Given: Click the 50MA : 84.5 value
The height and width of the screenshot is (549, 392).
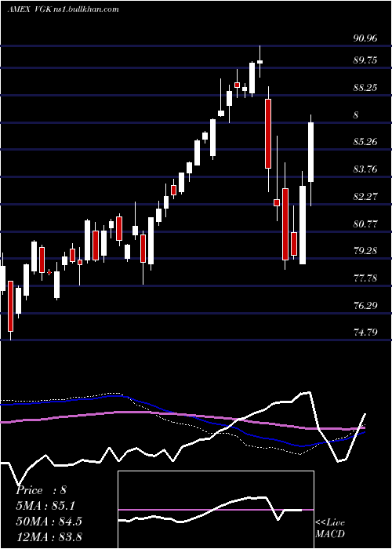Looking at the screenshot, I should (49, 522).
